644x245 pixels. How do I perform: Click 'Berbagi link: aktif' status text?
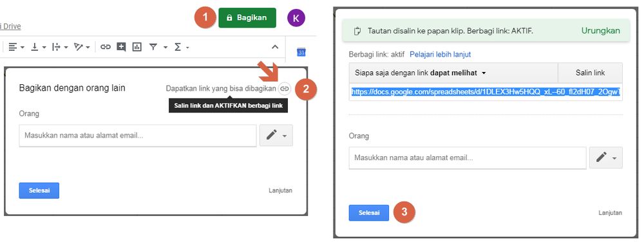377,54
